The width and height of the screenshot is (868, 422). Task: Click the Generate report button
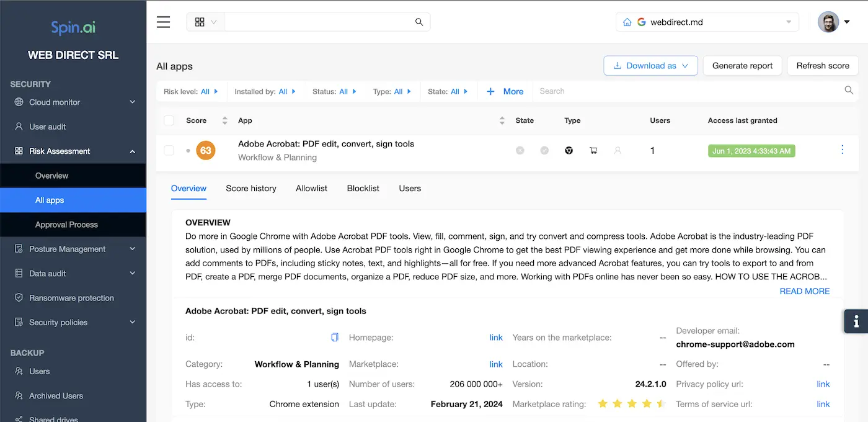(x=742, y=66)
